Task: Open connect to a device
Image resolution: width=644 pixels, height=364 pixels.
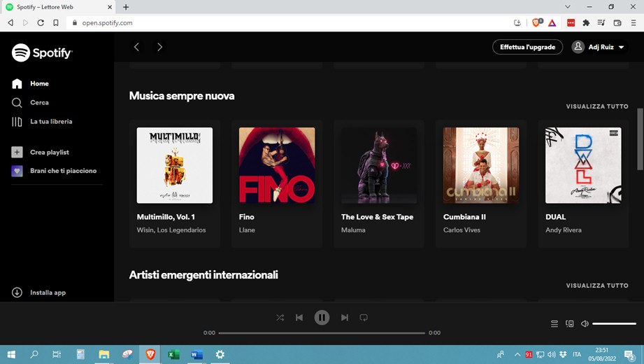Action: [x=570, y=323]
